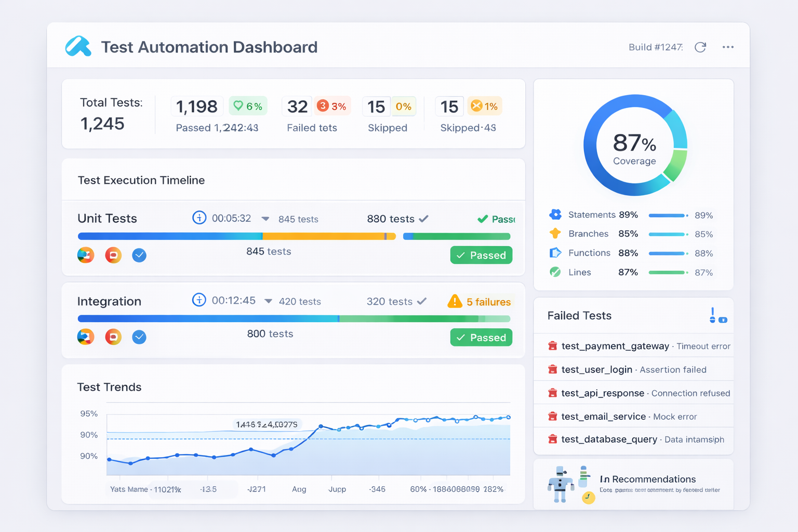Click the bug icon next to test_payment_gateway
The width and height of the screenshot is (798, 532).
point(553,345)
